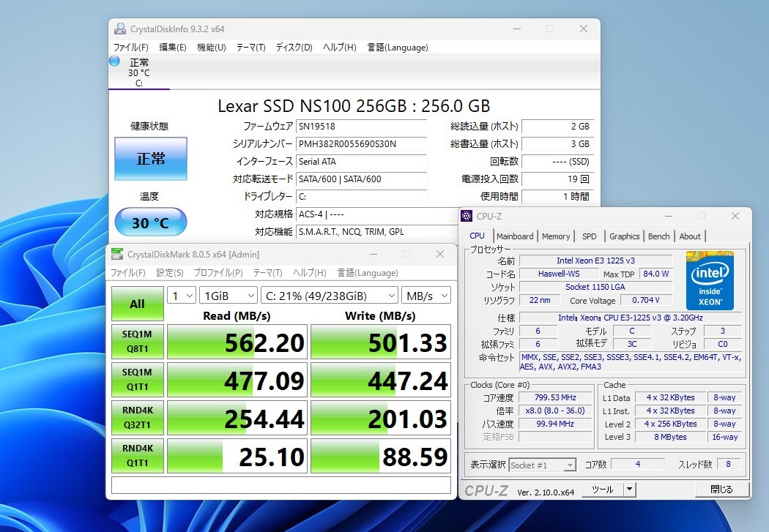Open 言語(Language) menu in CrystalDiskMark

pos(368,273)
